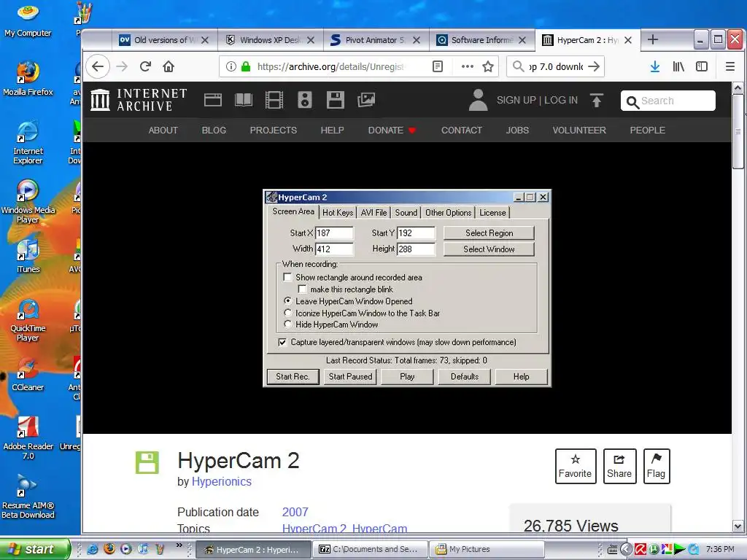The height and width of the screenshot is (560, 747).
Task: Click the user avatar icon
Action: tap(478, 100)
